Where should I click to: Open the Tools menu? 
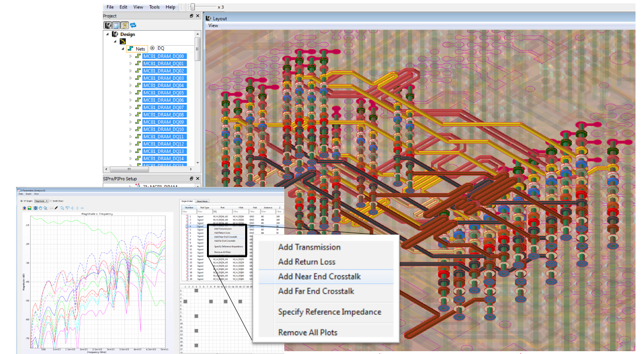tap(154, 7)
